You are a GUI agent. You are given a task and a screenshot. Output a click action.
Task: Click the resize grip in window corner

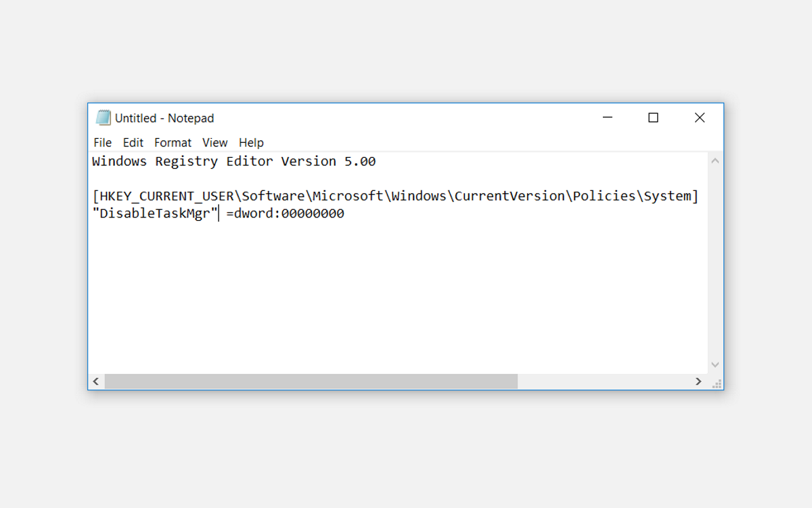pyautogui.click(x=716, y=383)
